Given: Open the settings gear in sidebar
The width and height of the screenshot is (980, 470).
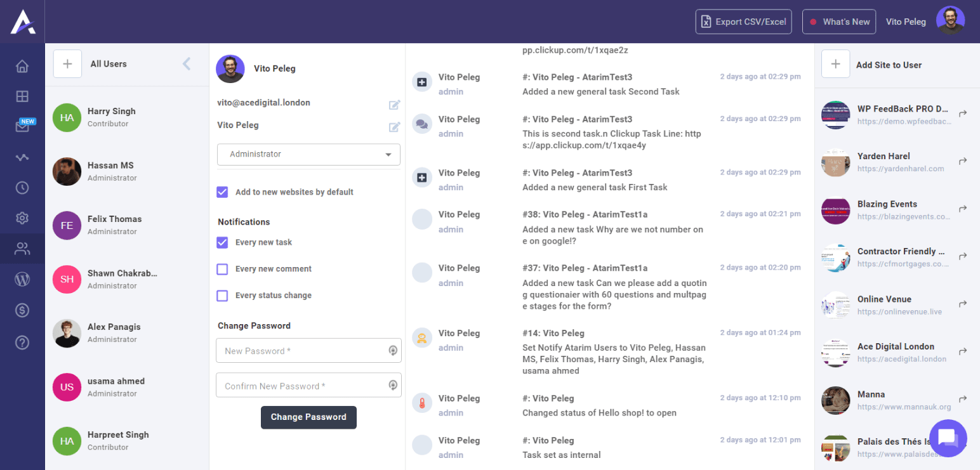Looking at the screenshot, I should coord(22,218).
